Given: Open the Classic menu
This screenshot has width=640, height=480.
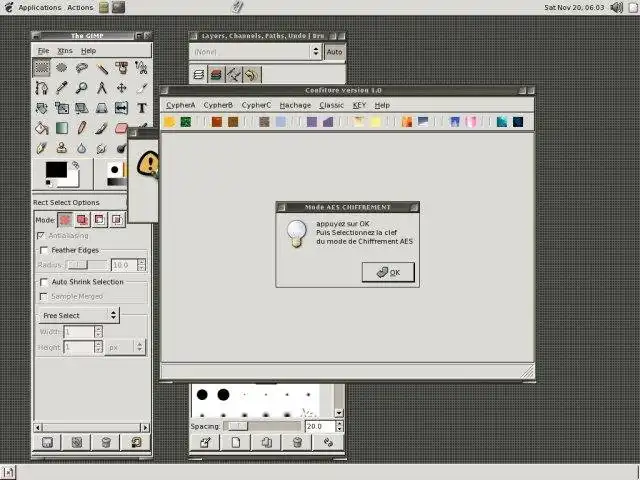Looking at the screenshot, I should (331, 105).
